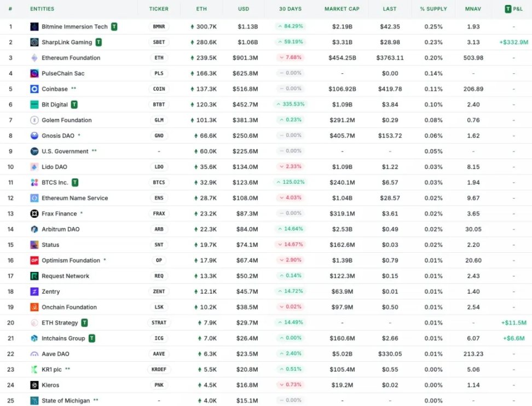The width and height of the screenshot is (532, 406).
Task: Click the Ethereum Name Service logo icon
Action: (34, 198)
